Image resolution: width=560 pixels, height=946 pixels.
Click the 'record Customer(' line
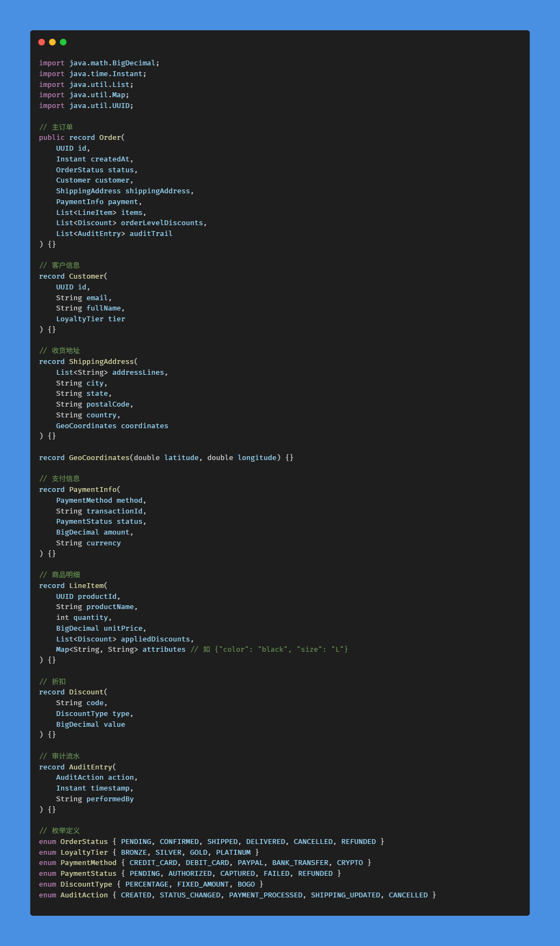tap(73, 276)
